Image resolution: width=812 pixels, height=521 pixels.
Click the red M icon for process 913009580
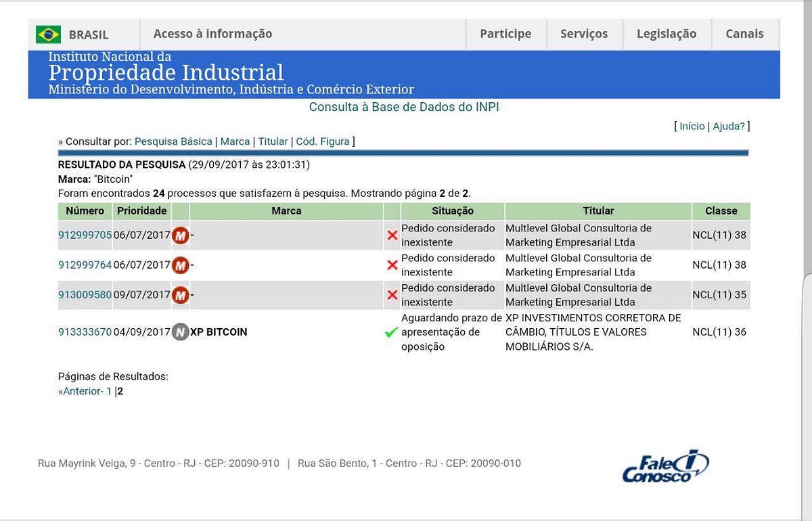click(x=180, y=295)
